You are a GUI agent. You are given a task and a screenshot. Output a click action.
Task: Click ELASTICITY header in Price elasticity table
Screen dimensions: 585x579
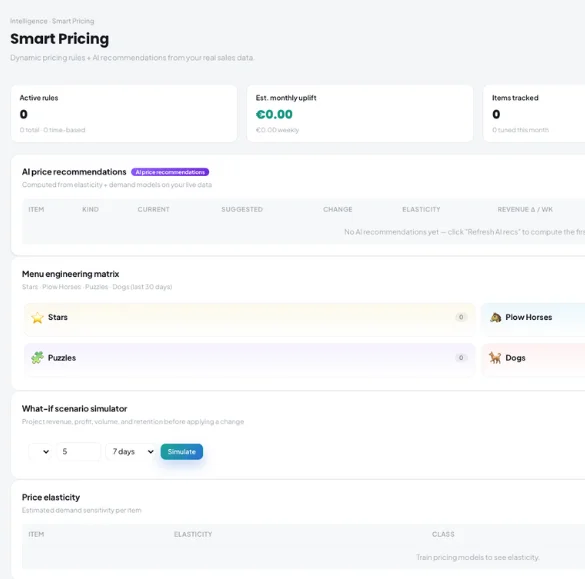(x=193, y=535)
